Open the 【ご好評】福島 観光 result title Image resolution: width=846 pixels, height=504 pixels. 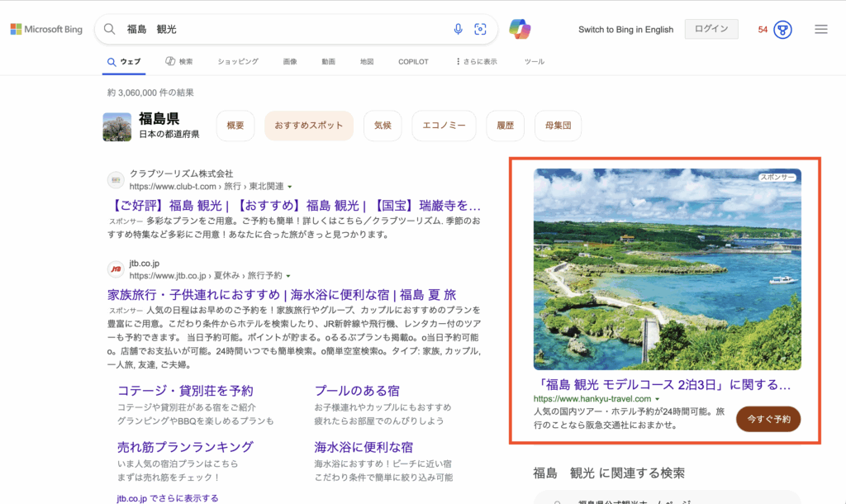[295, 206]
